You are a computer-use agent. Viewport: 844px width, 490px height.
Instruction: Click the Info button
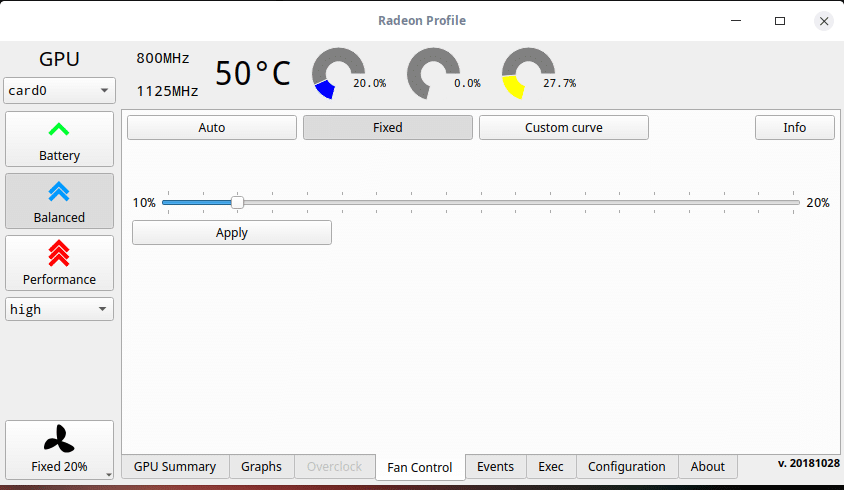[x=794, y=128]
